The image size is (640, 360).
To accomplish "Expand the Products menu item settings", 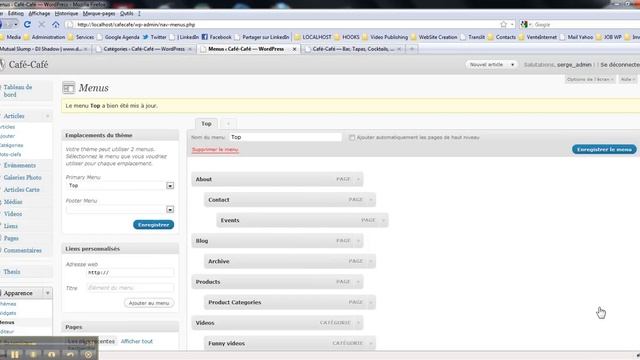I will click(x=358, y=282).
